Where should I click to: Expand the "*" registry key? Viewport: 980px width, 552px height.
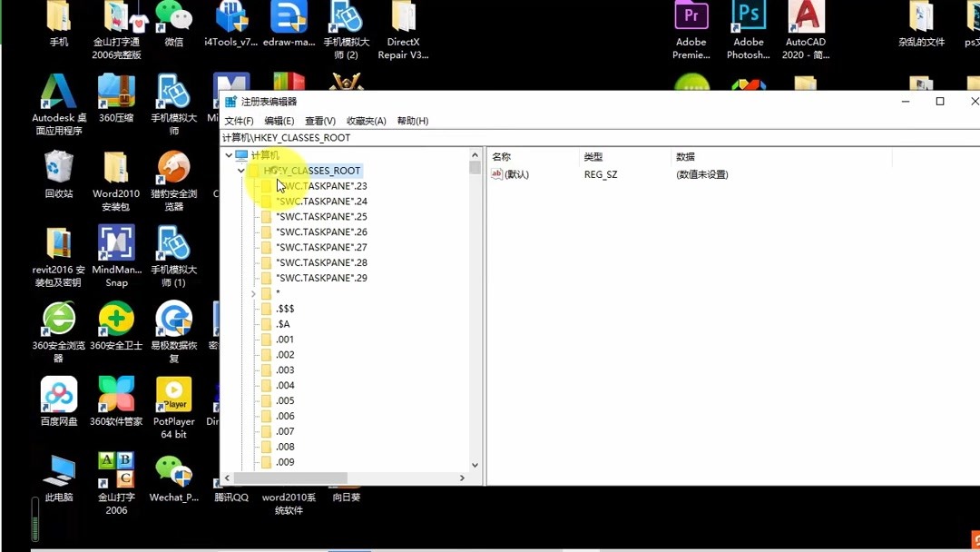pyautogui.click(x=253, y=292)
